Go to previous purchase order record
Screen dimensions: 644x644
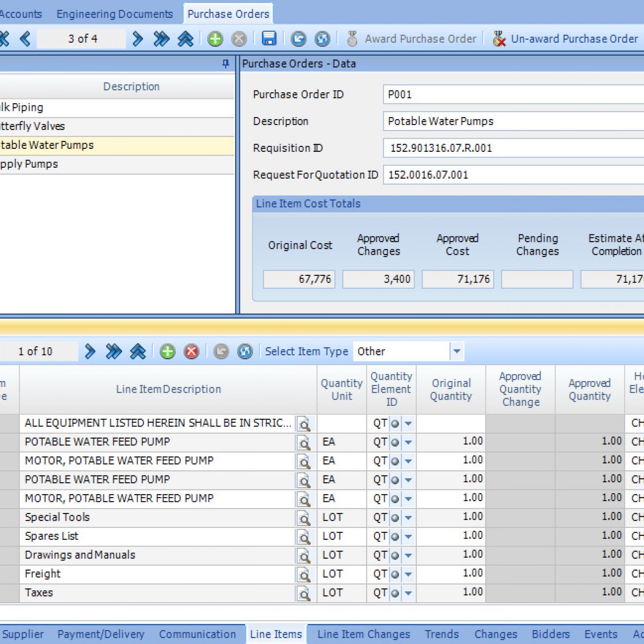coord(25,39)
